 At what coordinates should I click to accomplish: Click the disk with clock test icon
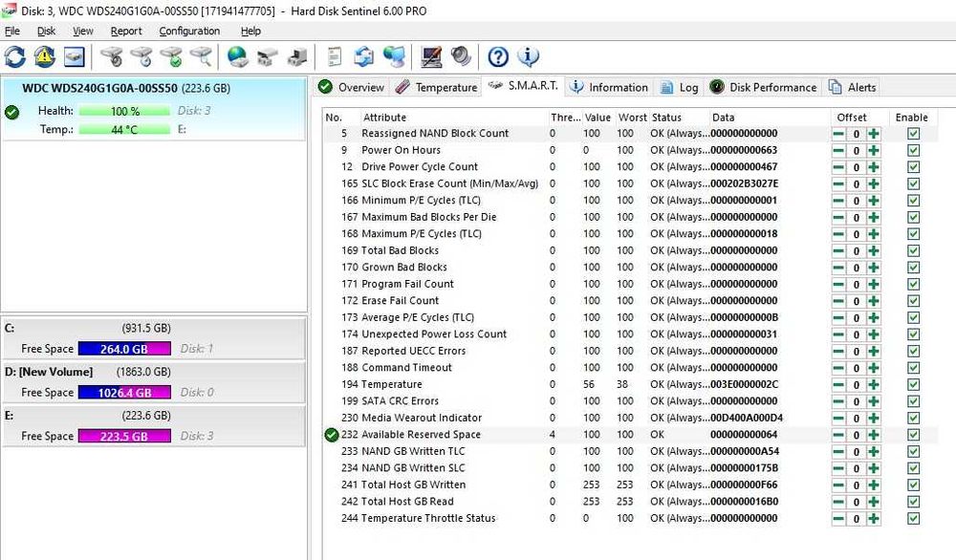[x=141, y=56]
